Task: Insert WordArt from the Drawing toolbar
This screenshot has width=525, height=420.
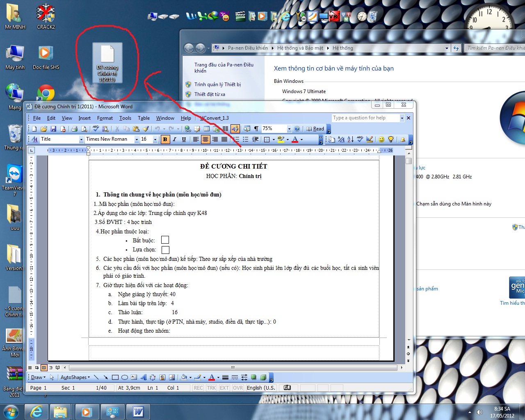Action: coord(144,377)
